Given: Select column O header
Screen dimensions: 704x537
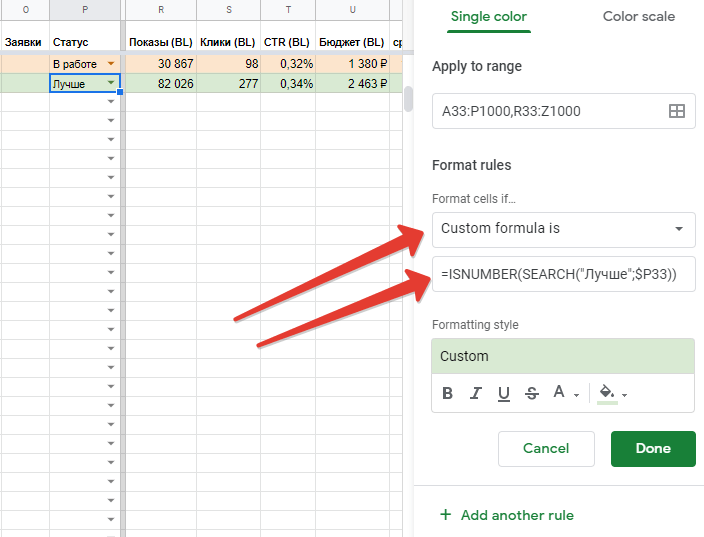Looking at the screenshot, I should pos(25,10).
